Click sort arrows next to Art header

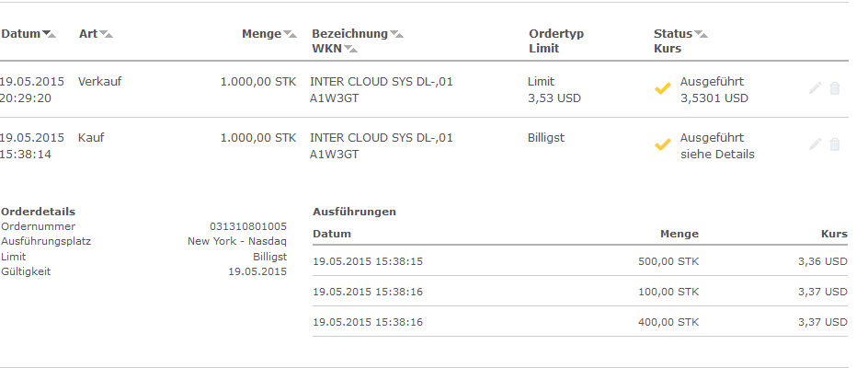pyautogui.click(x=107, y=35)
